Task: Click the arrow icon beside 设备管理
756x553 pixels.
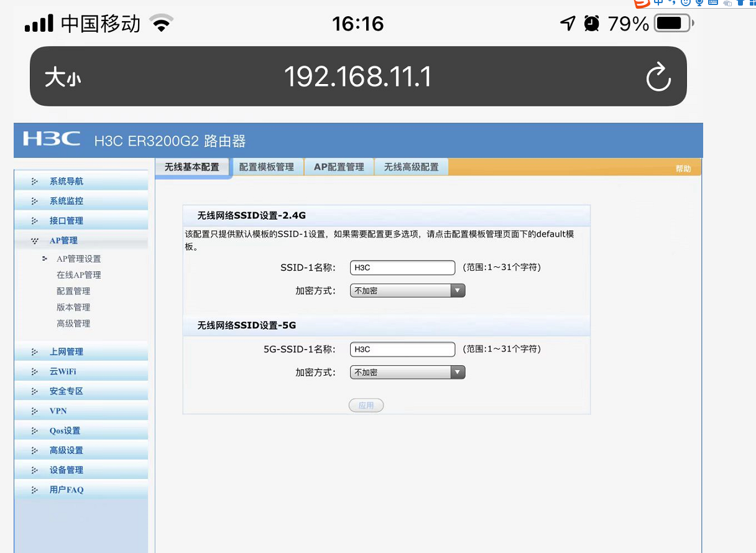Action: click(34, 470)
